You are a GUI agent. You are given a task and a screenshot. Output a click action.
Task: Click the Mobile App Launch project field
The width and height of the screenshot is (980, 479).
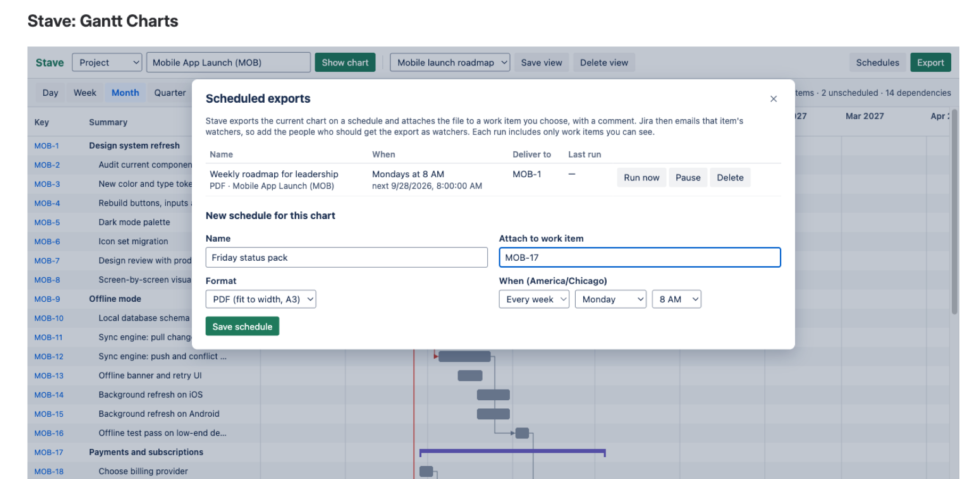pos(228,62)
